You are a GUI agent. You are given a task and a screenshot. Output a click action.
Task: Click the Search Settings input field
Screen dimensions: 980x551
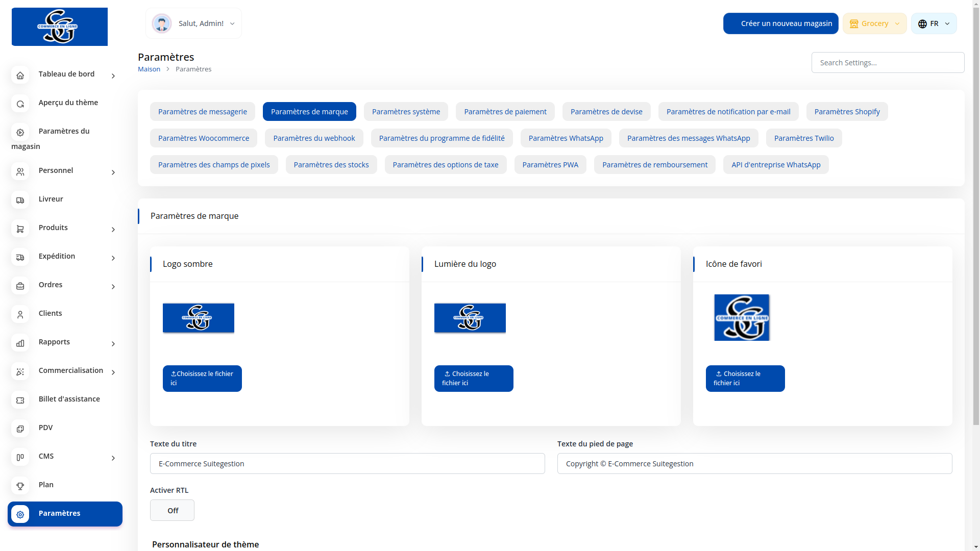click(887, 63)
